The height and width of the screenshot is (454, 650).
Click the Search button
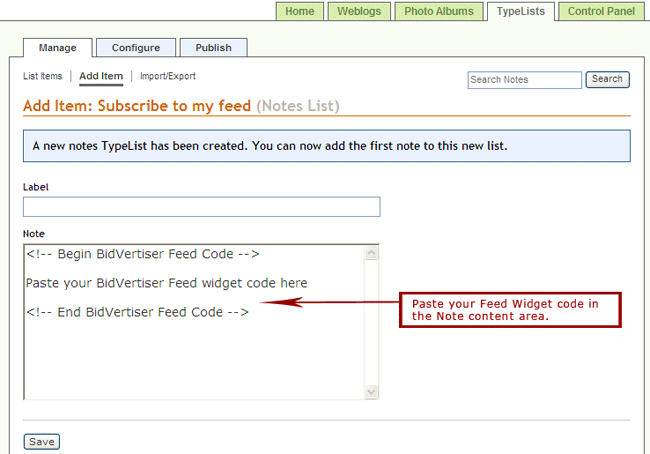click(x=607, y=79)
